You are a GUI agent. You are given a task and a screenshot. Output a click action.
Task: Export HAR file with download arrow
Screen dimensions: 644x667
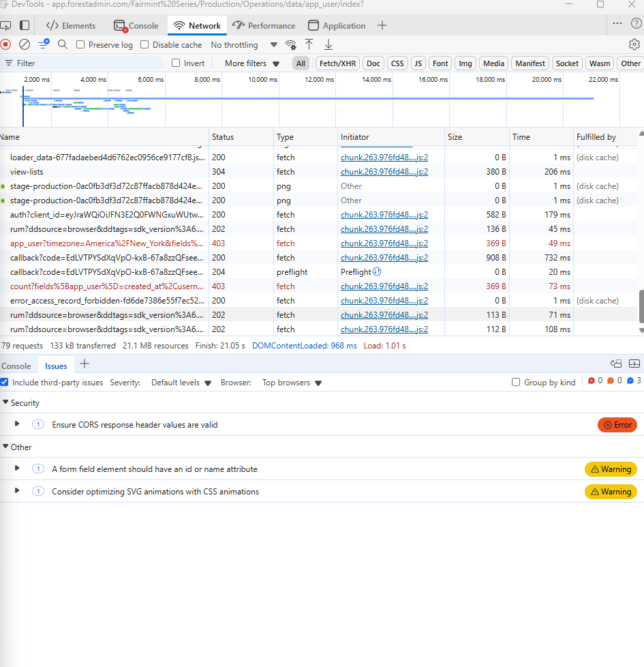(x=328, y=44)
